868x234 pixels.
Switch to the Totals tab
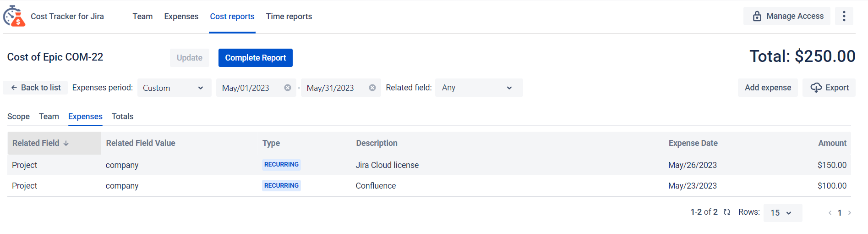[x=122, y=117]
